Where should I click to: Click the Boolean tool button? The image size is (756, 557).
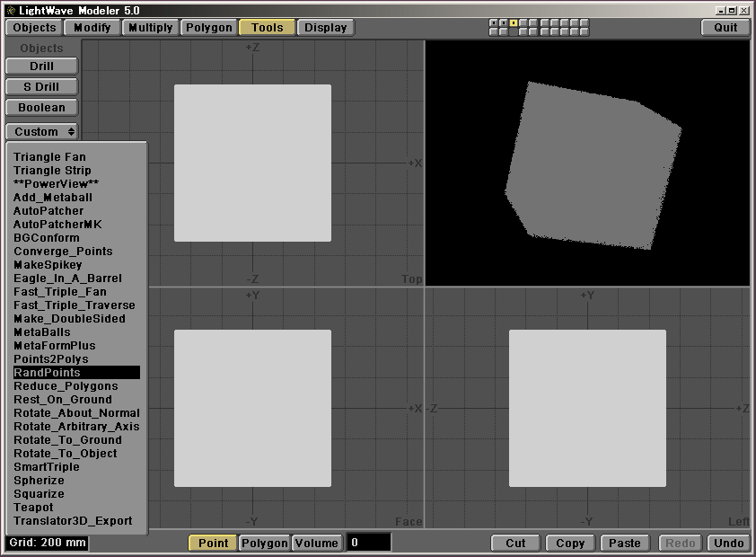41,107
